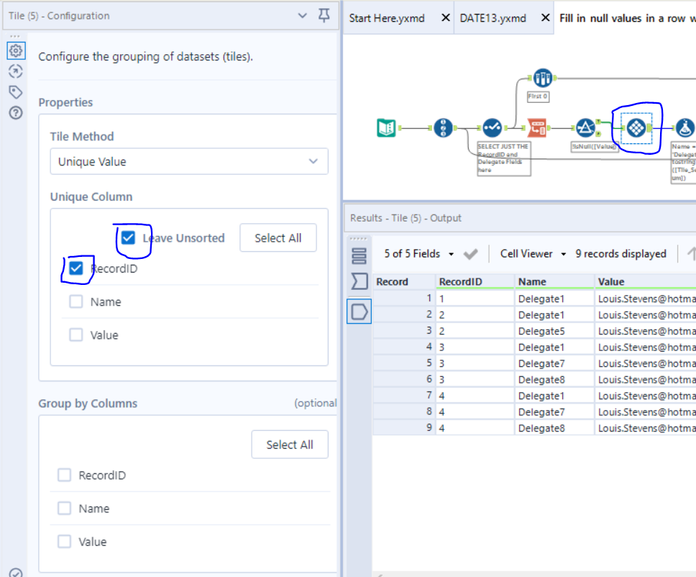Close the Start Here.yxmd tab
The image size is (696, 577).
pyautogui.click(x=446, y=18)
